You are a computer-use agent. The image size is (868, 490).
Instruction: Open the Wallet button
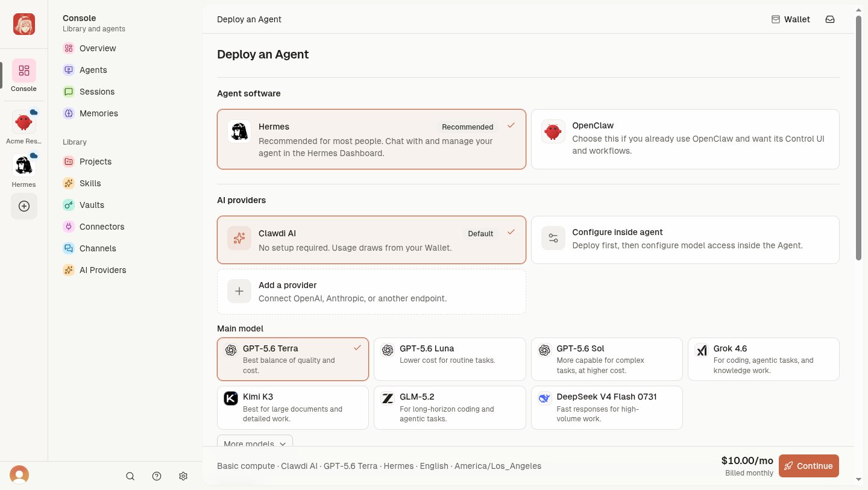[x=791, y=19]
